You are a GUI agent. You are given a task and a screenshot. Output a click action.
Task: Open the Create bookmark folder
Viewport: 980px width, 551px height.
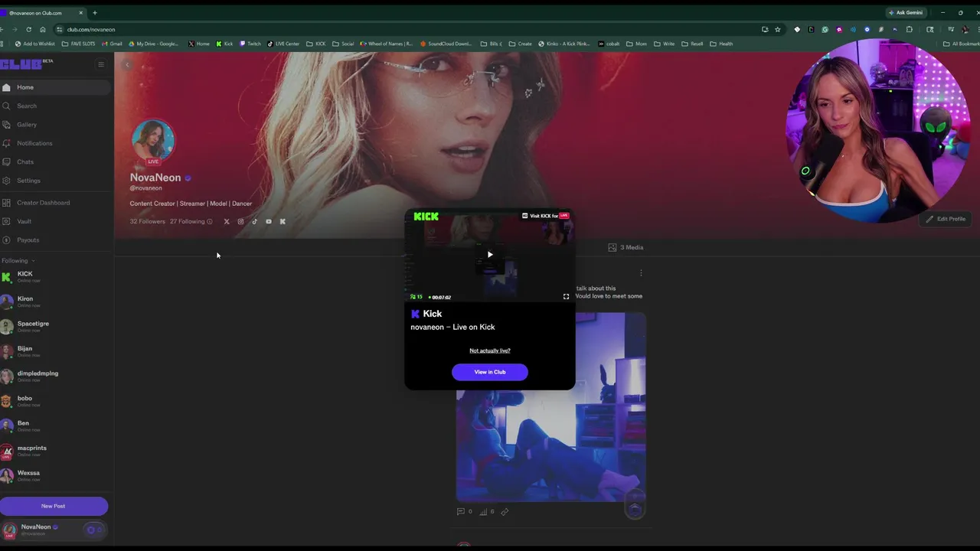pyautogui.click(x=521, y=44)
